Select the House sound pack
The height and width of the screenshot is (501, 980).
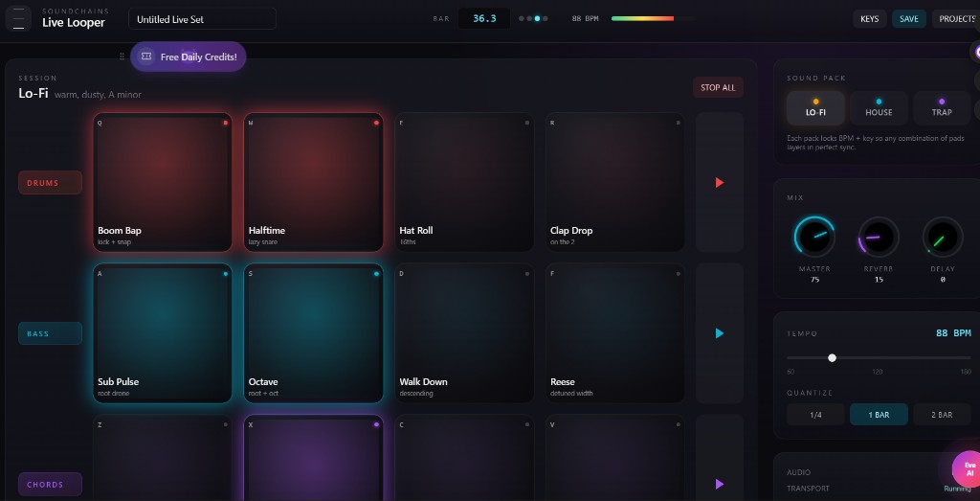pyautogui.click(x=879, y=108)
